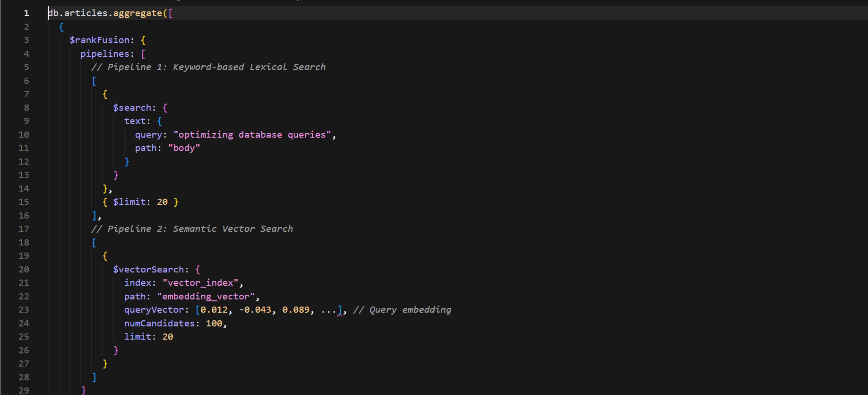This screenshot has width=868, height=395.
Task: Click the $vectorSearch operator
Action: click(148, 270)
